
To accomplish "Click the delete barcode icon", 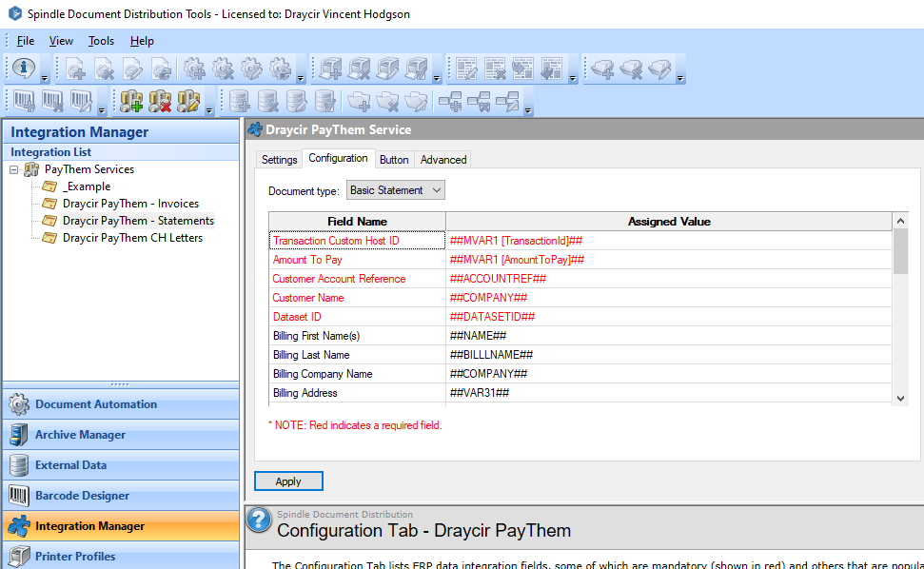I will (52, 101).
